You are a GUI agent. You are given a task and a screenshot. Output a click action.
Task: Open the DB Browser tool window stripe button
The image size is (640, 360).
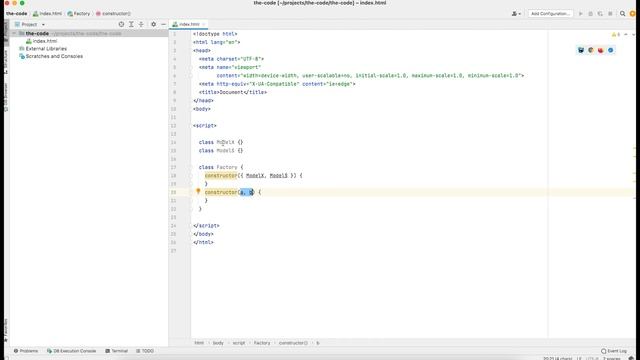6,97
